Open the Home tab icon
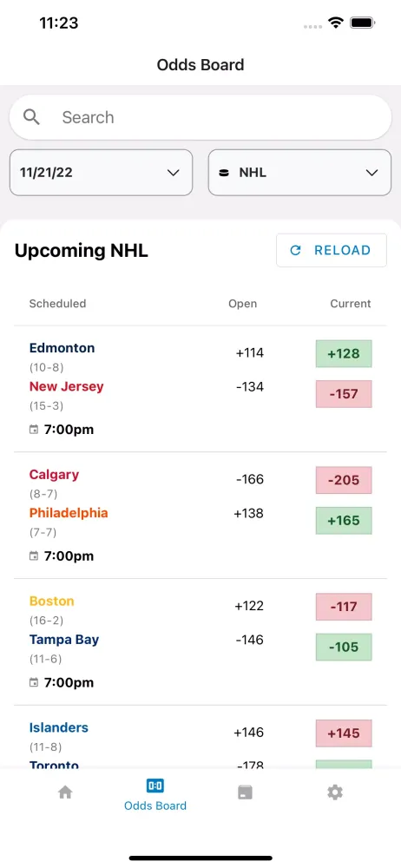The image size is (401, 868). coord(65,792)
